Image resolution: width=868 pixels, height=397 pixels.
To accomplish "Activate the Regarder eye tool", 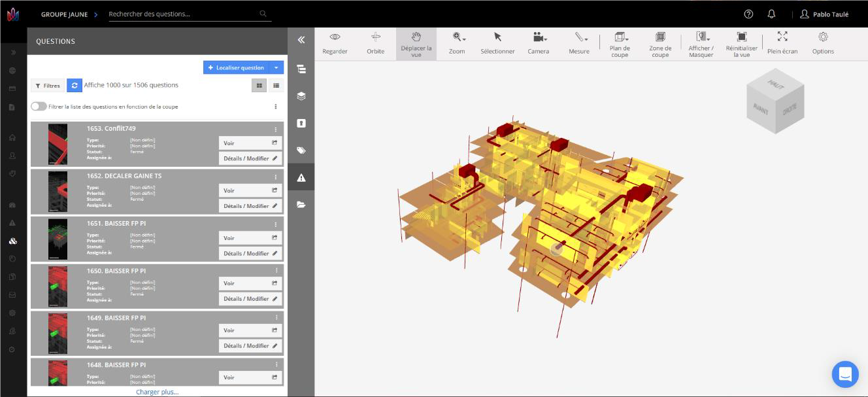I will point(335,43).
